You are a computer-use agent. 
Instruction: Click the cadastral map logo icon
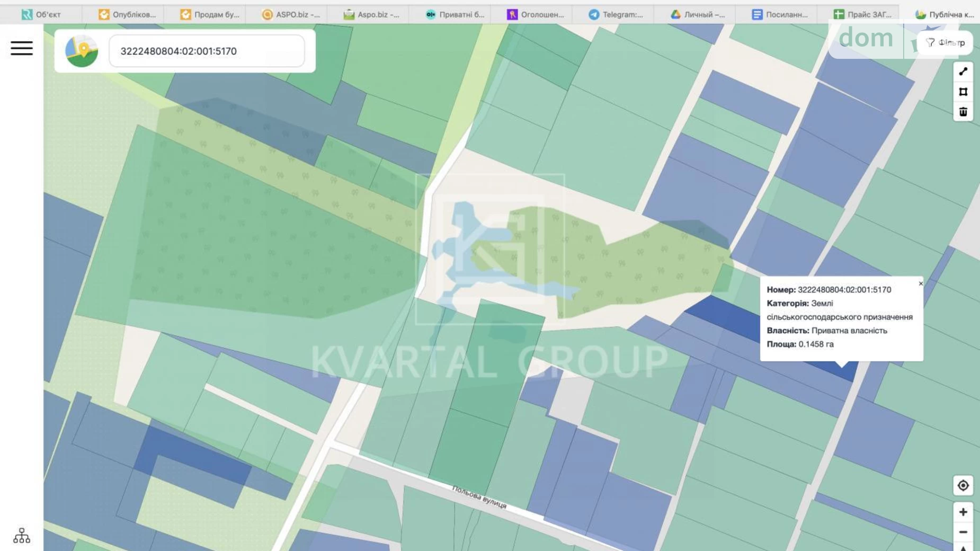[82, 51]
